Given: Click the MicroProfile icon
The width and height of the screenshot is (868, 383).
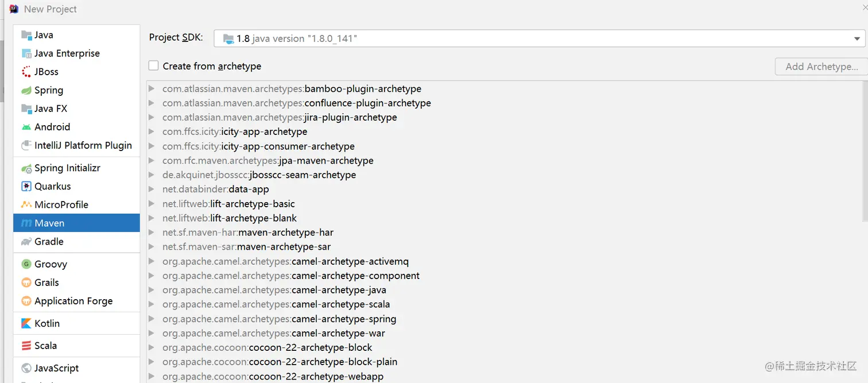Looking at the screenshot, I should 26,205.
